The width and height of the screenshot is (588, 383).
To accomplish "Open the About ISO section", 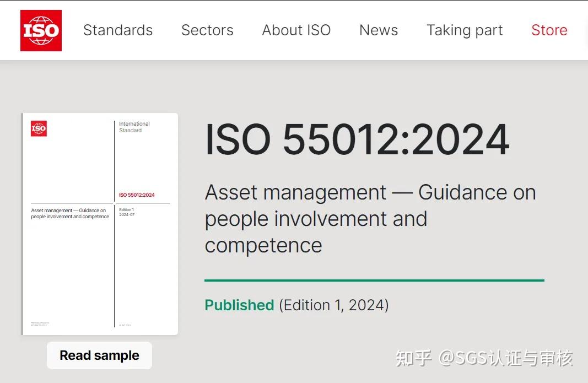I will pyautogui.click(x=296, y=30).
